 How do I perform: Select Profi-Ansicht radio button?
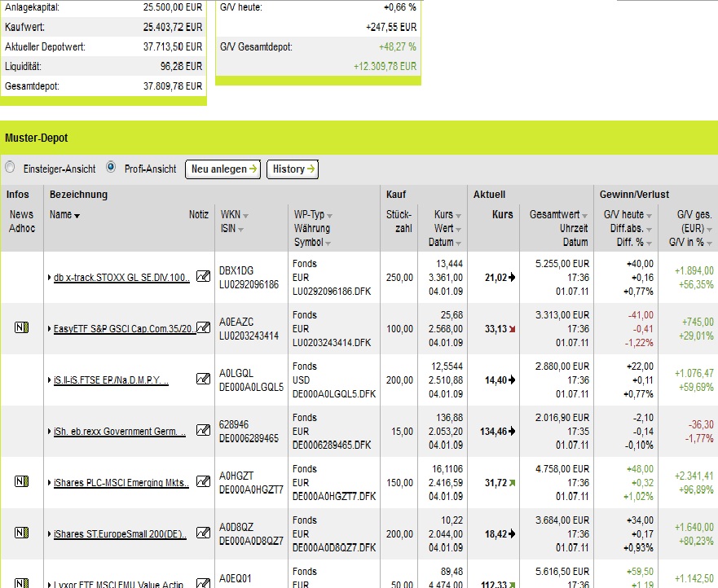click(x=111, y=168)
